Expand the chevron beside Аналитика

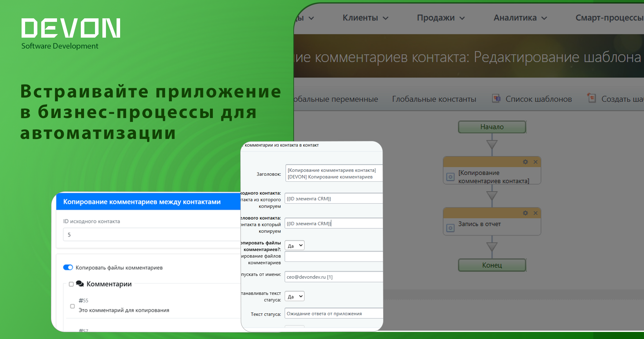click(544, 18)
